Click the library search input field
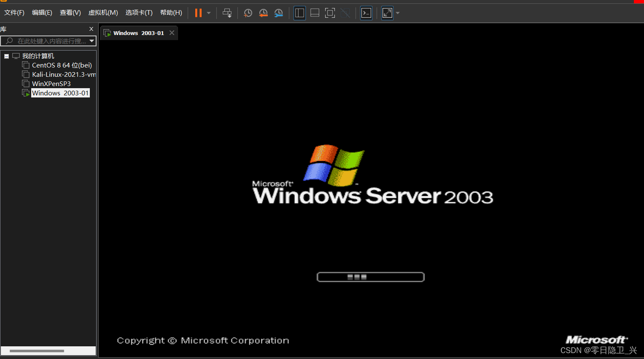644x359 pixels. click(x=49, y=41)
